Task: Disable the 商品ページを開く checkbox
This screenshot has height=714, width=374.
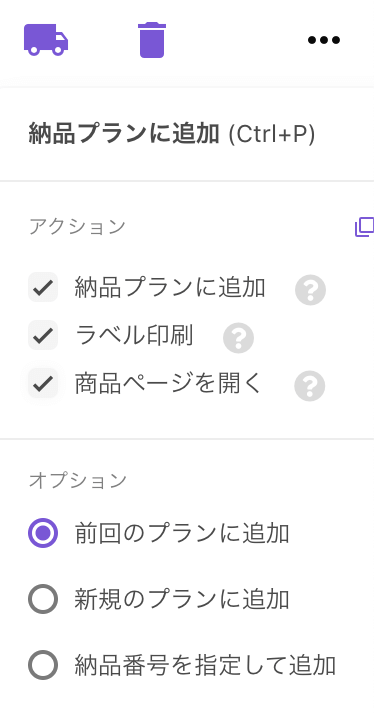Action: (43, 383)
